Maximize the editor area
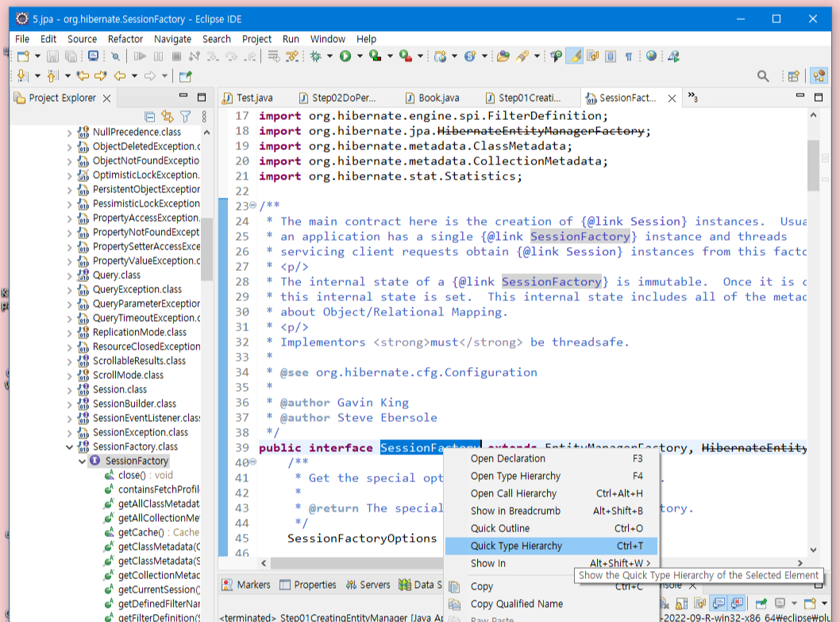 [x=819, y=97]
